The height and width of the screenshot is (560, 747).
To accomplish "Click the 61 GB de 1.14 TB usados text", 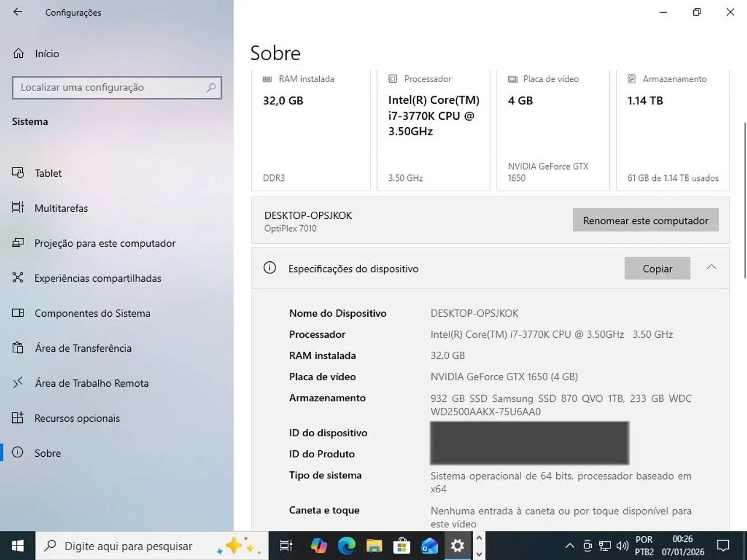I will coord(673,178).
